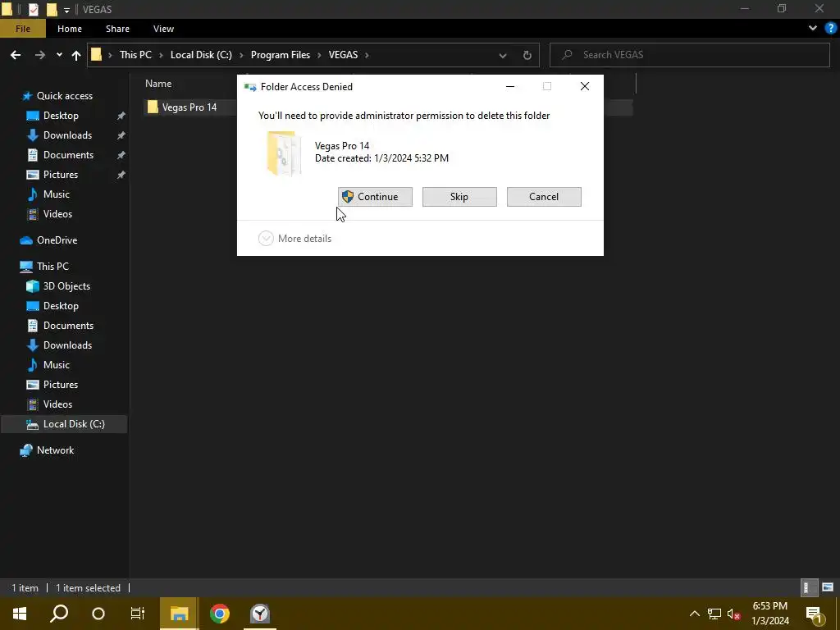
Task: Open Desktop under This PC
Action: [x=61, y=306]
